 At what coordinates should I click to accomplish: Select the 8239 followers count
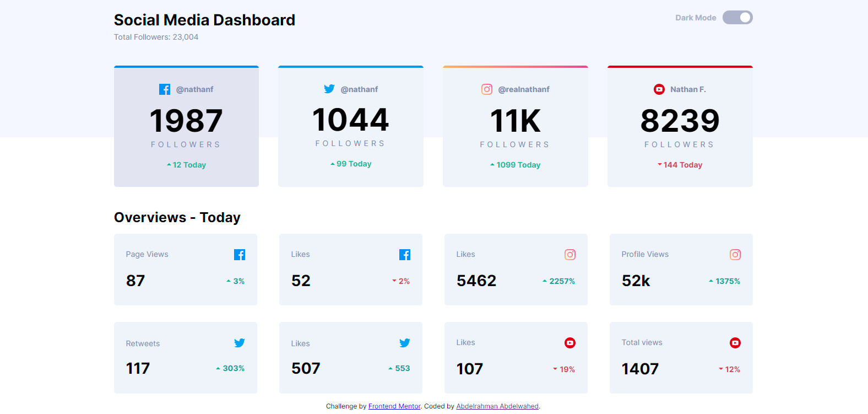680,121
